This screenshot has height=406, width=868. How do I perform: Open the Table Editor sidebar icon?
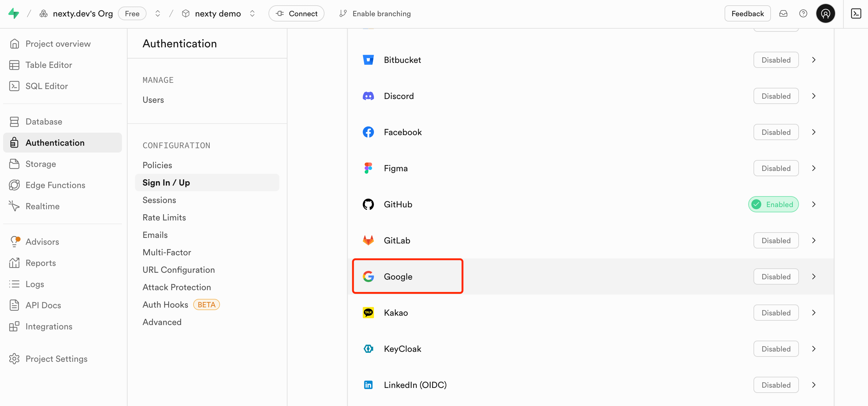coord(14,65)
